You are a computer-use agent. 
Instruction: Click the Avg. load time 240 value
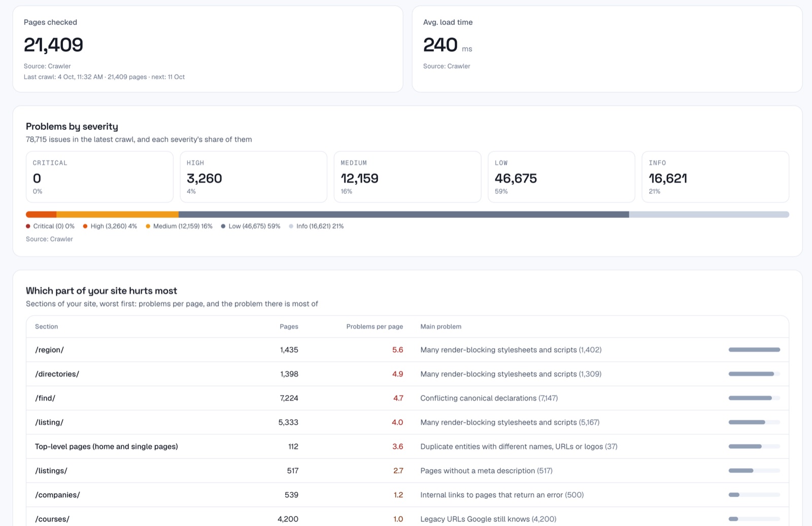pyautogui.click(x=441, y=45)
